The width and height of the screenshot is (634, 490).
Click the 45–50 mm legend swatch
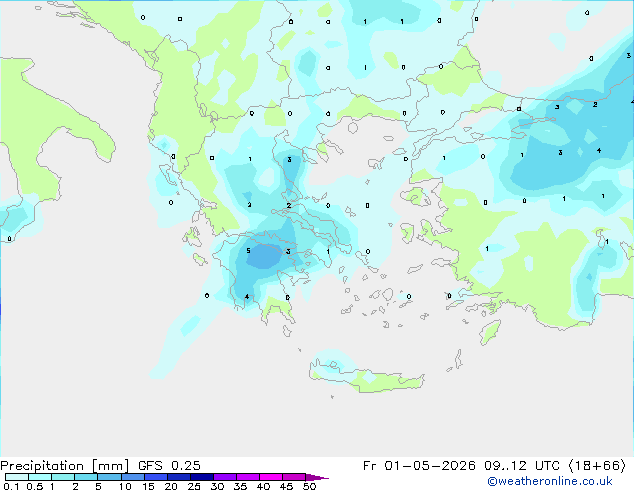pos(294,477)
